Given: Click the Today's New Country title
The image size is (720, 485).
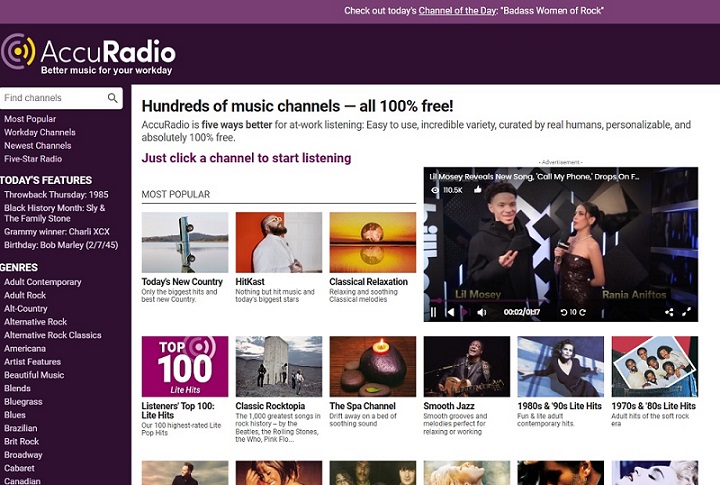Looking at the screenshot, I should point(182,282).
